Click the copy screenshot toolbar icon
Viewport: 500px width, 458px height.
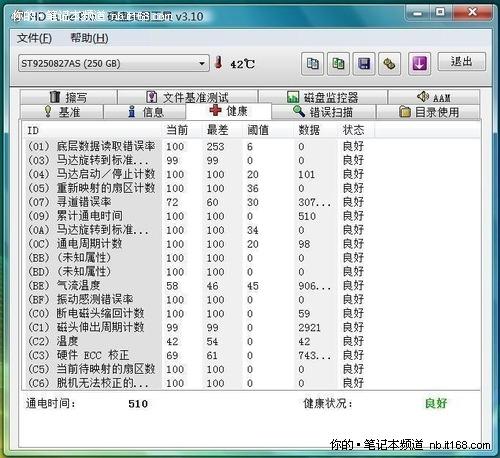click(x=338, y=63)
